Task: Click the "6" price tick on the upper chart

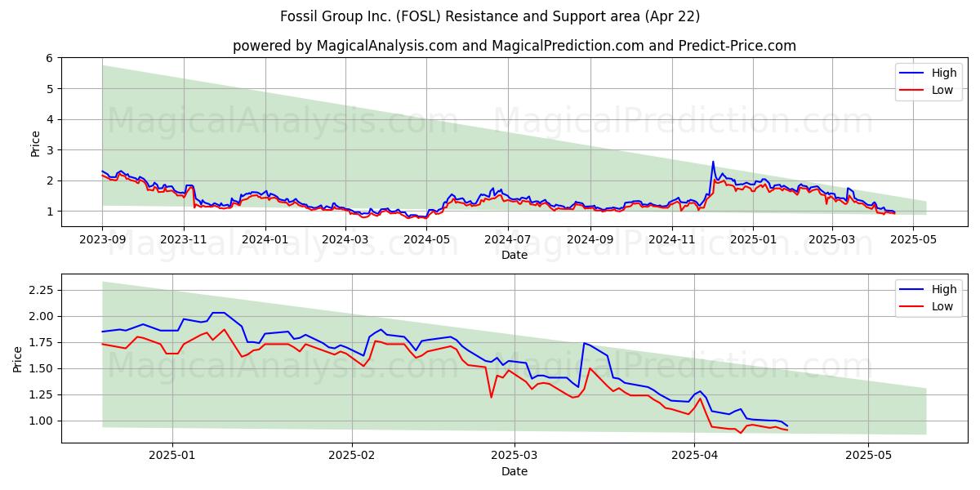Action: 50,58
